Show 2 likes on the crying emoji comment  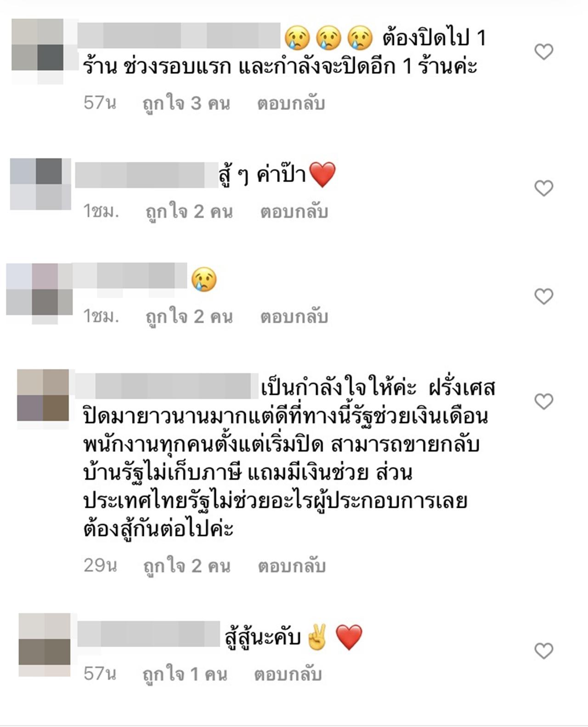[x=189, y=317]
